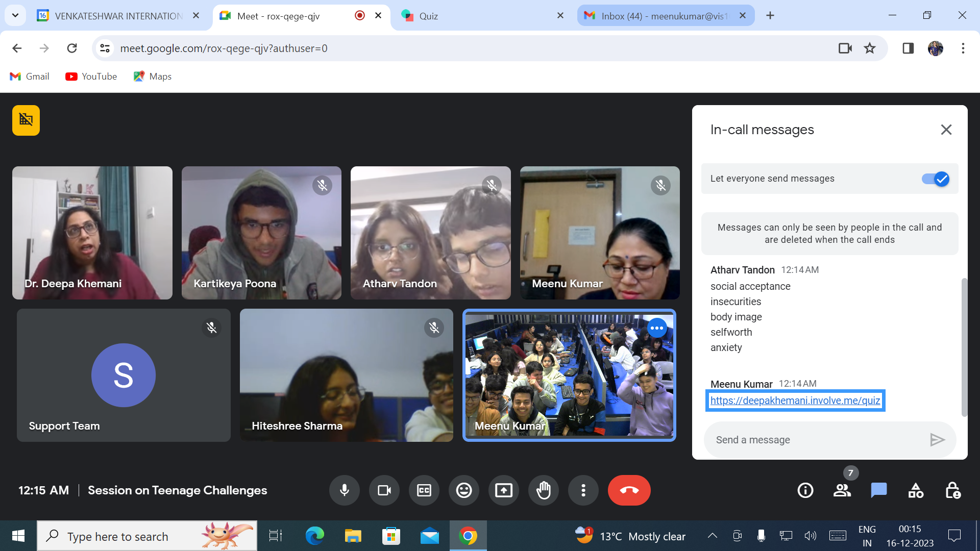Open the activities shapes icon
This screenshot has width=980, height=551.
coord(916,490)
